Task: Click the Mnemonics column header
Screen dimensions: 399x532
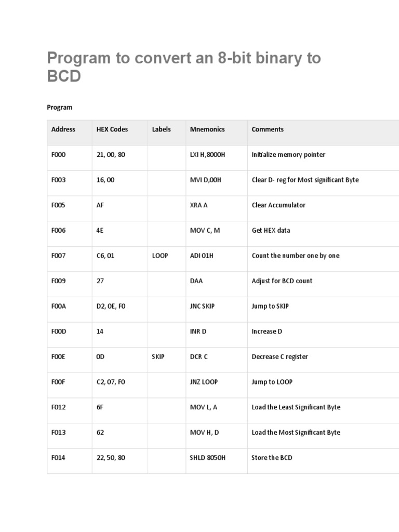Action: click(x=207, y=129)
